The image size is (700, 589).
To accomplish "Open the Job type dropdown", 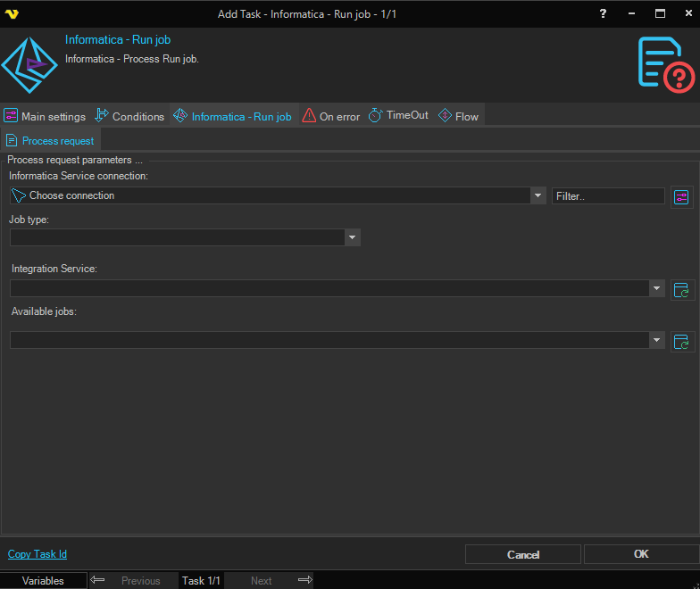I will (353, 237).
